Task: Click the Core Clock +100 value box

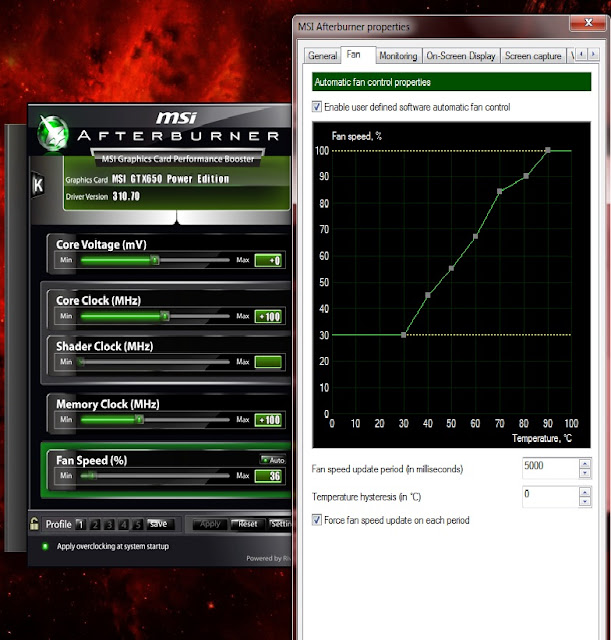Action: coord(268,316)
